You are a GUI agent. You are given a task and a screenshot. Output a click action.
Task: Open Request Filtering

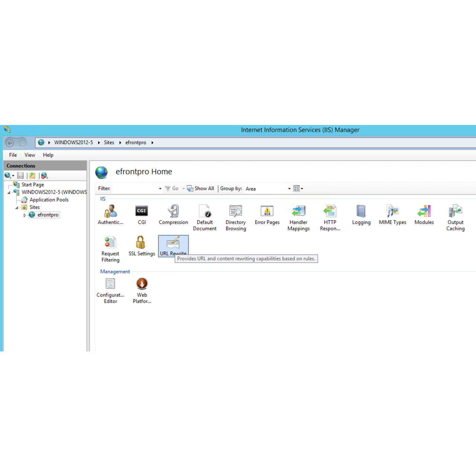(x=110, y=244)
